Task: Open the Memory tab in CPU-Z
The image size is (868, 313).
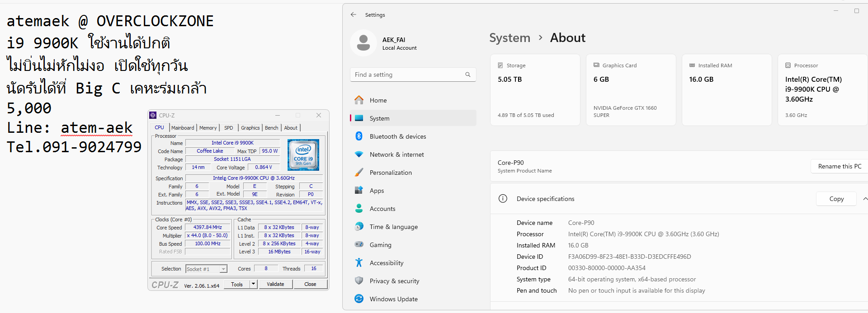Action: tap(208, 128)
